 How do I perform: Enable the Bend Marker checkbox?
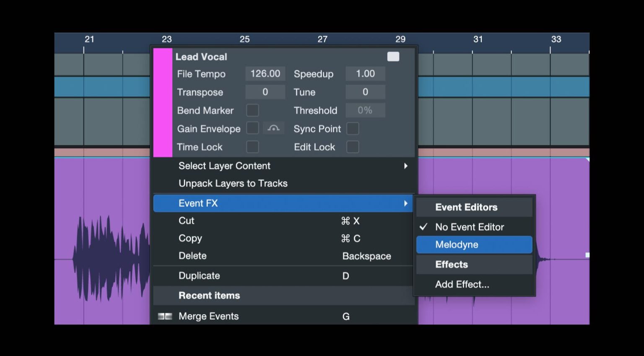252,110
